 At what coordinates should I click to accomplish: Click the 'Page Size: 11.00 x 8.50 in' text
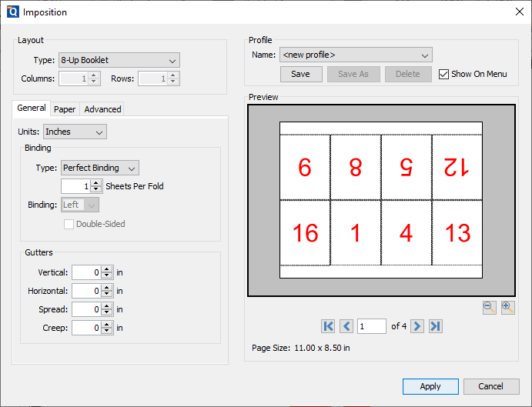(x=300, y=348)
